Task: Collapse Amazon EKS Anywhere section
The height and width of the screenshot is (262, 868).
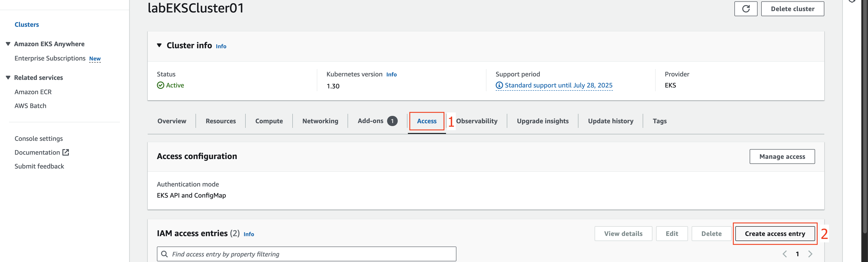Action: coord(8,44)
